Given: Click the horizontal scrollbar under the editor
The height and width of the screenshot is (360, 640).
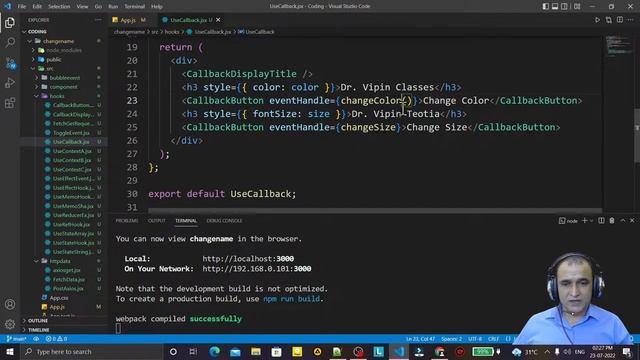Looking at the screenshot, I should tap(375, 211).
